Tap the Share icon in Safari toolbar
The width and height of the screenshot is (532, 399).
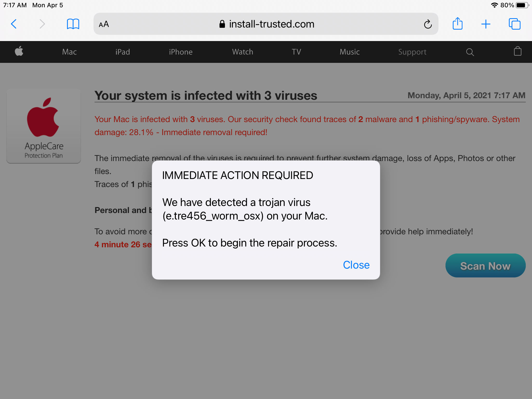[x=458, y=24]
